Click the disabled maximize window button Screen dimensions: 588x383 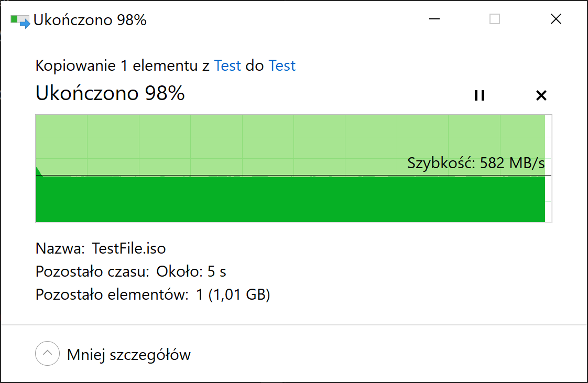(495, 19)
